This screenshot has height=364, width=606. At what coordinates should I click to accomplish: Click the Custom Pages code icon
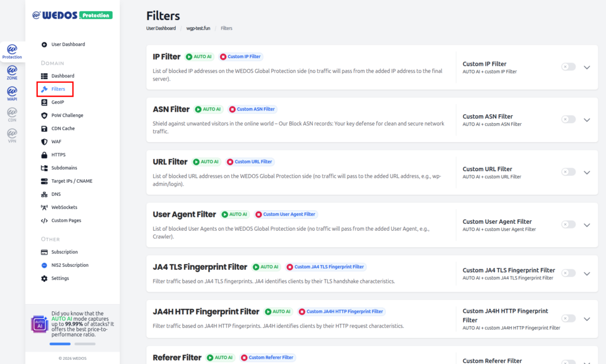coord(44,221)
